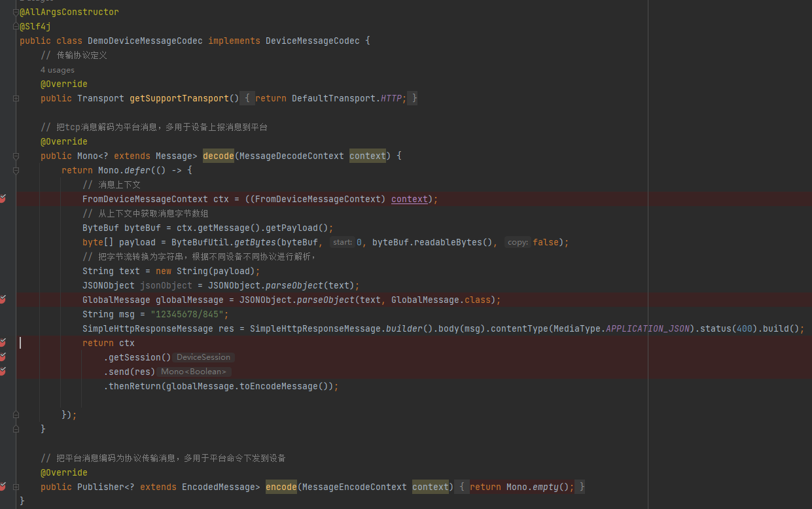Viewport: 812px width, 509px height.
Task: Click fold end marker at '});' line
Action: 16,415
